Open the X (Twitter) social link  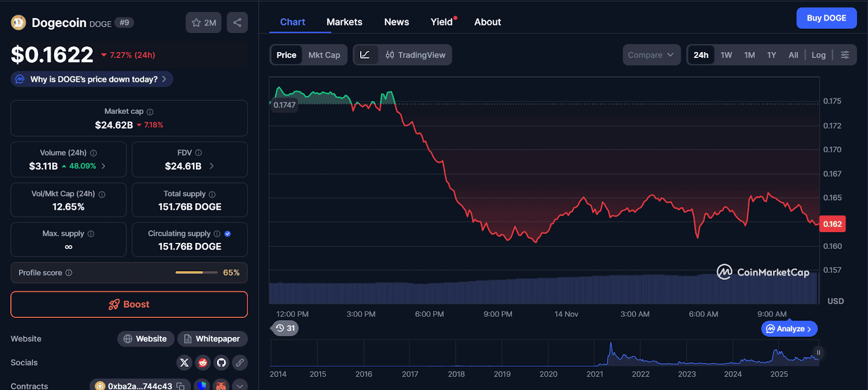[184, 362]
